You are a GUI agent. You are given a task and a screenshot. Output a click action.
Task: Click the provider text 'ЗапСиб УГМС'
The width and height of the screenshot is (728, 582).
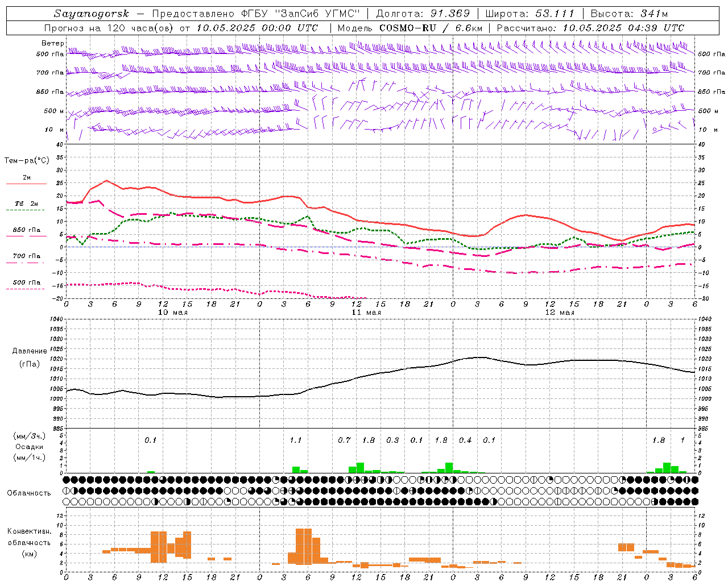click(318, 14)
